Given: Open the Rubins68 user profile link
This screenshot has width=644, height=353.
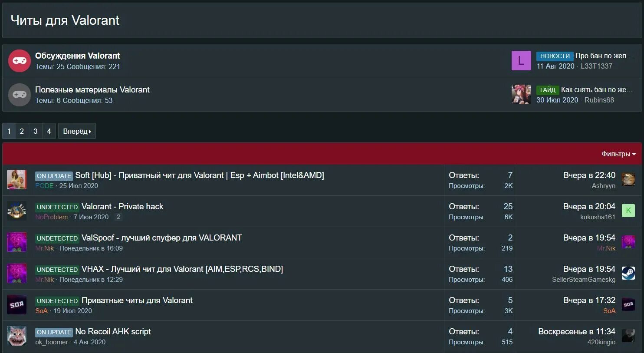Looking at the screenshot, I should tap(599, 100).
